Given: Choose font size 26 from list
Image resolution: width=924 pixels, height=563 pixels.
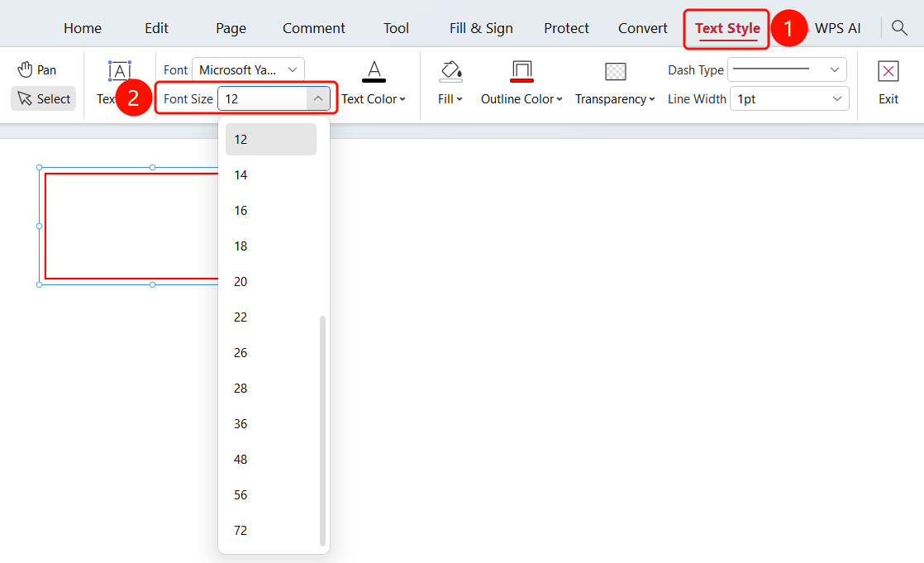Looking at the screenshot, I should [x=271, y=352].
